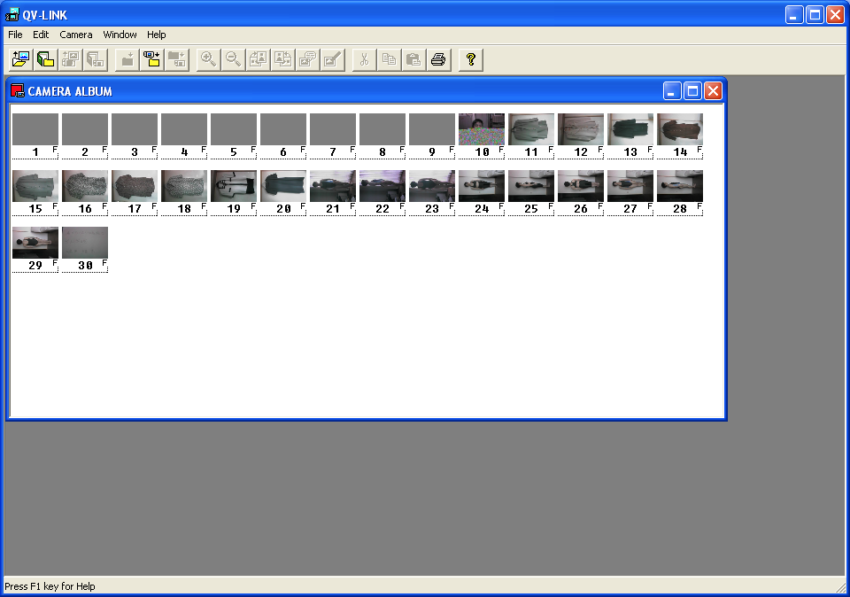Click the open image file toolbar icon
Image resolution: width=850 pixels, height=597 pixels.
[21, 59]
